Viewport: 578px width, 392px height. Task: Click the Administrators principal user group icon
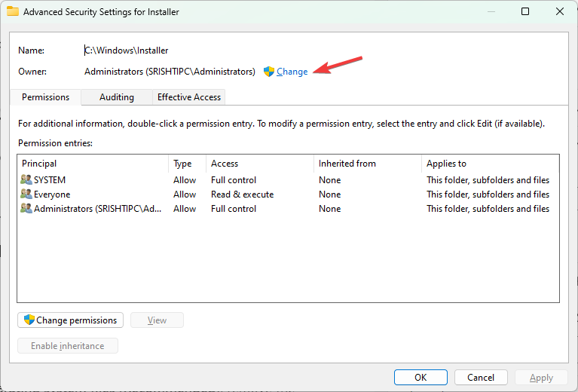pyautogui.click(x=26, y=208)
